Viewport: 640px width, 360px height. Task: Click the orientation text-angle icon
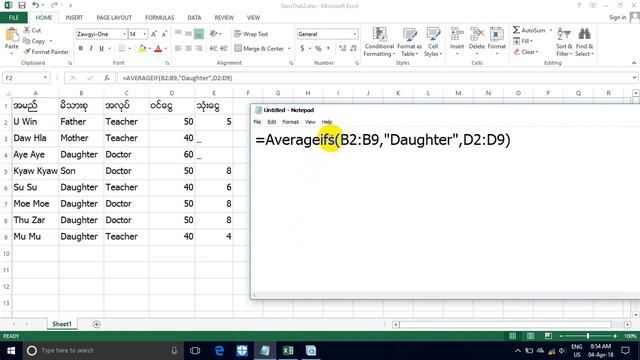pos(213,33)
